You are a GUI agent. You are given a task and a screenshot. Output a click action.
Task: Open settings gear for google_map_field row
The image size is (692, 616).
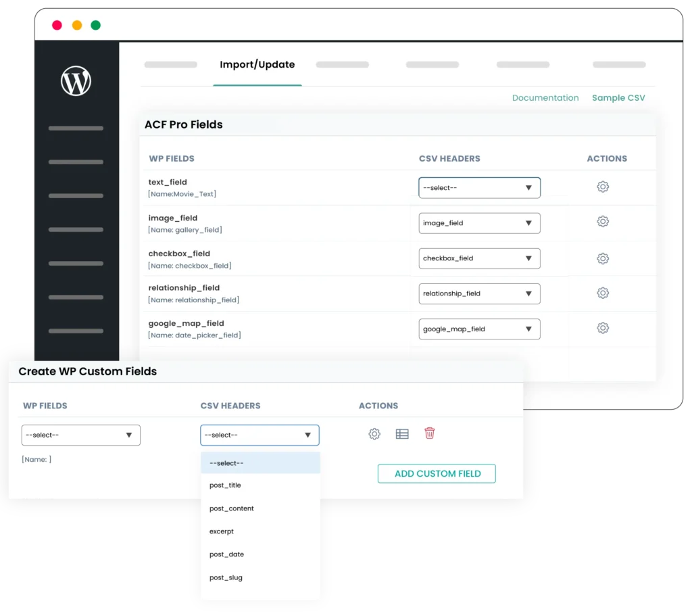pos(602,329)
